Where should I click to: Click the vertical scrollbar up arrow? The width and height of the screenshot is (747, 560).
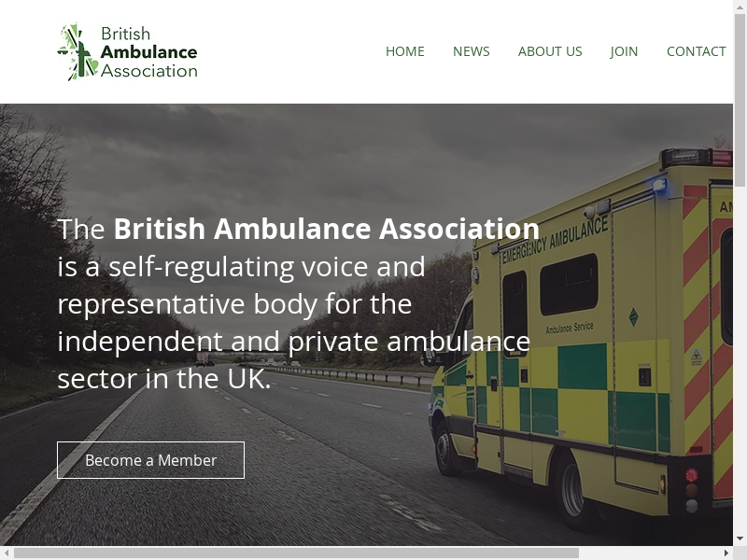pyautogui.click(x=740, y=6)
